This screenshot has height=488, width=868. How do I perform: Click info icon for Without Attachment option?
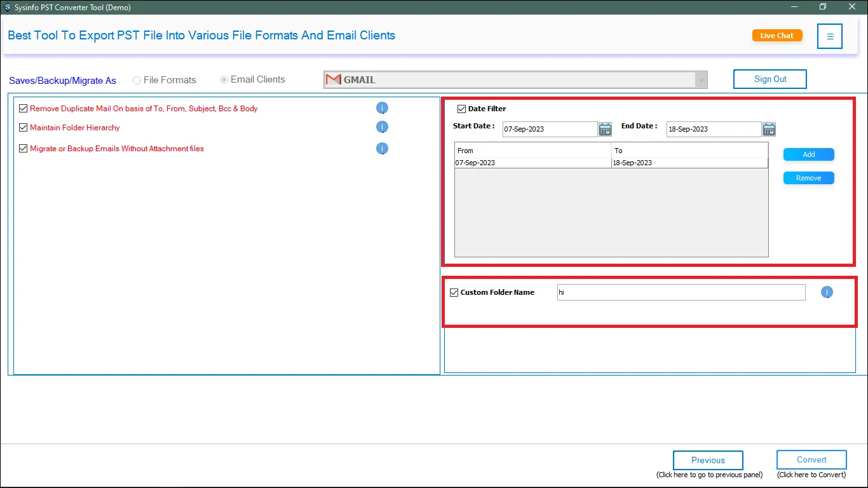382,149
